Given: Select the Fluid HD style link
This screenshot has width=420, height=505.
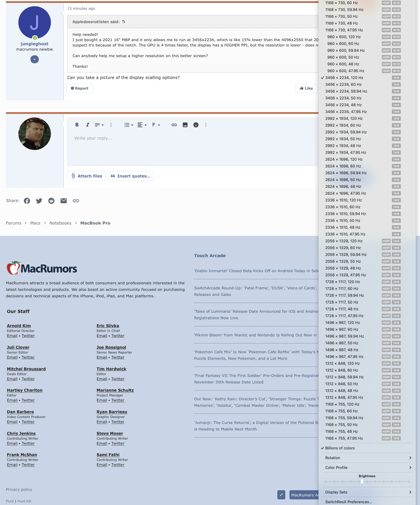Looking at the screenshot, I should [x=24, y=501].
